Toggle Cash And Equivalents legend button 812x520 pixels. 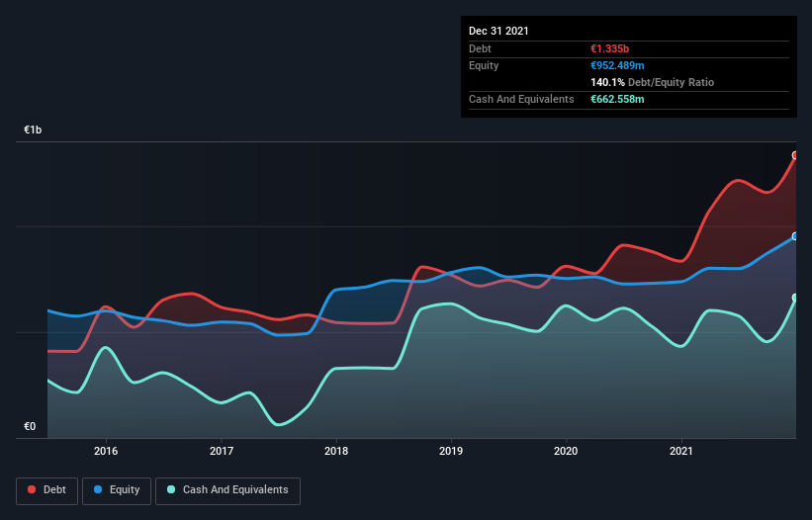[227, 490]
